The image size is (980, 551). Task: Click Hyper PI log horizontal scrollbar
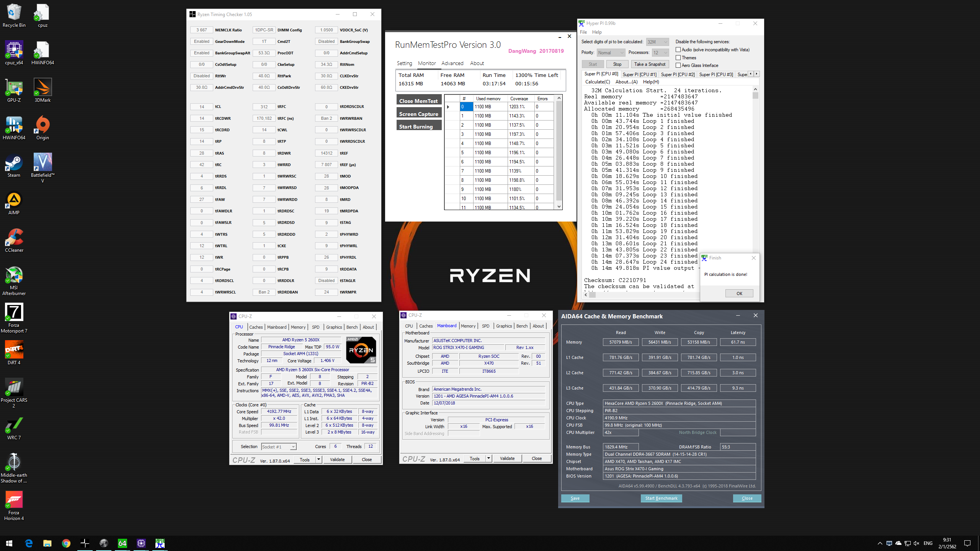coord(641,295)
